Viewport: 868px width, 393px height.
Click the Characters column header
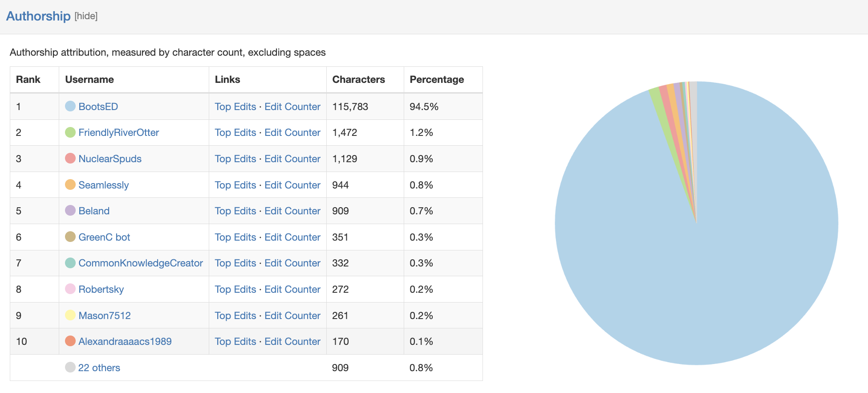358,79
